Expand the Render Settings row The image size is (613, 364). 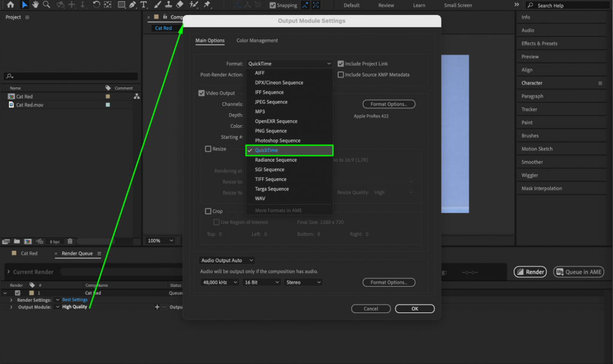[11, 300]
